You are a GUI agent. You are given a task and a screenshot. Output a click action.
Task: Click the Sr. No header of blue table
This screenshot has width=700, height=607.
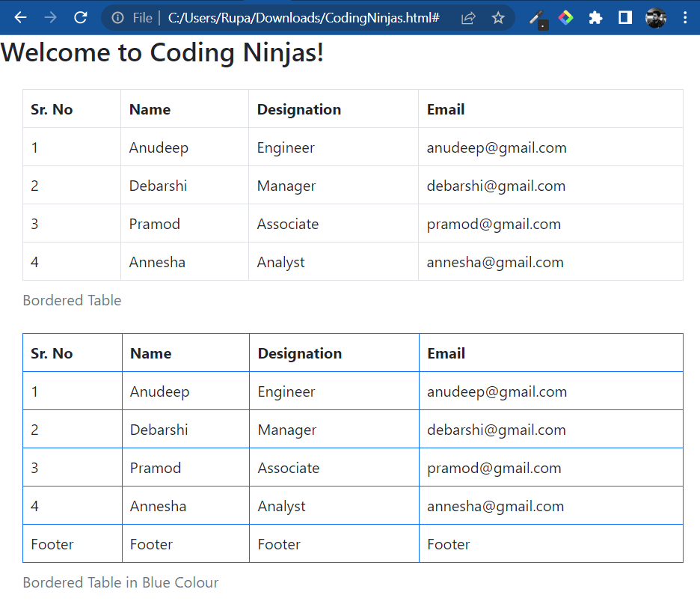coord(51,353)
